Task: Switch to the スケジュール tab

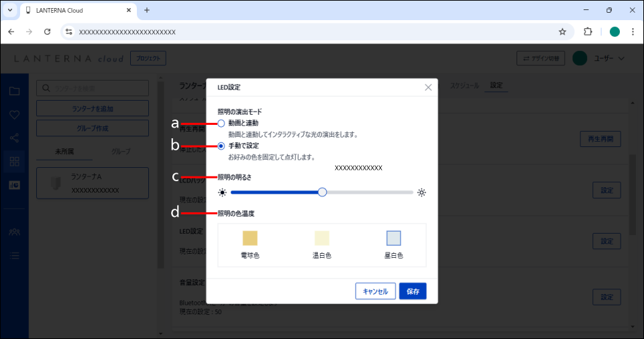Action: [464, 86]
